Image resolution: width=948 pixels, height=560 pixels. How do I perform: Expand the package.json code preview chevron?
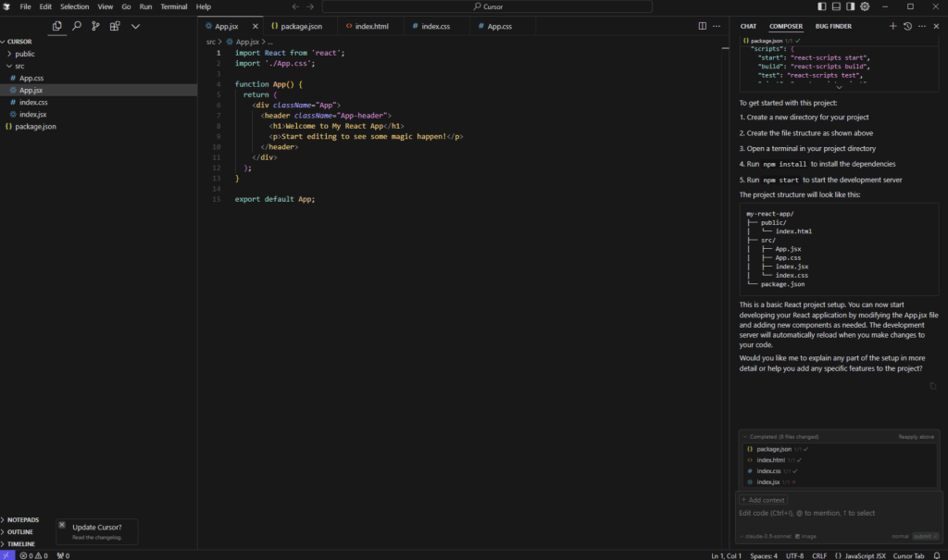coord(839,88)
